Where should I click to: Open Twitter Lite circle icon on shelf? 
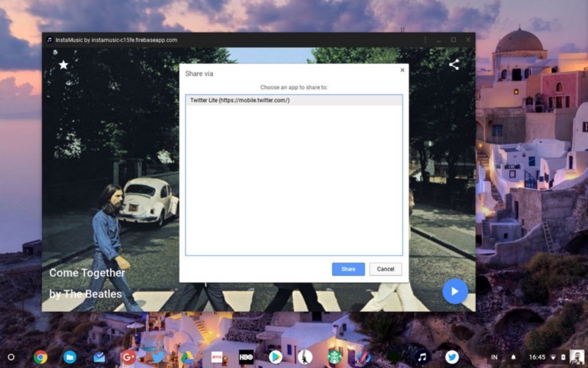point(452,357)
